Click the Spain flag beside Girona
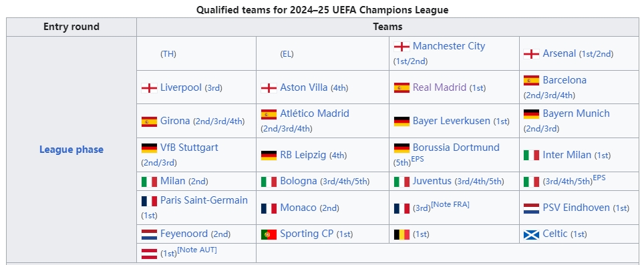This screenshot has width=644, height=265. tap(149, 121)
